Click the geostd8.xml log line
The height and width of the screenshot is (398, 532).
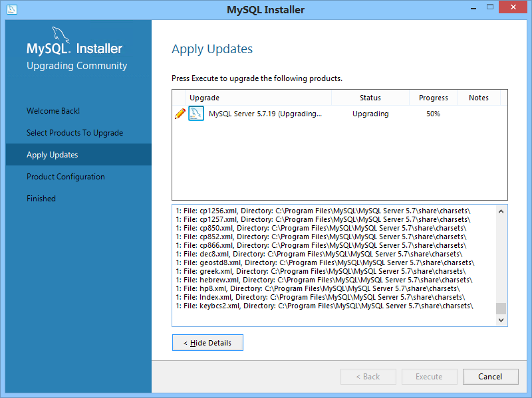325,262
